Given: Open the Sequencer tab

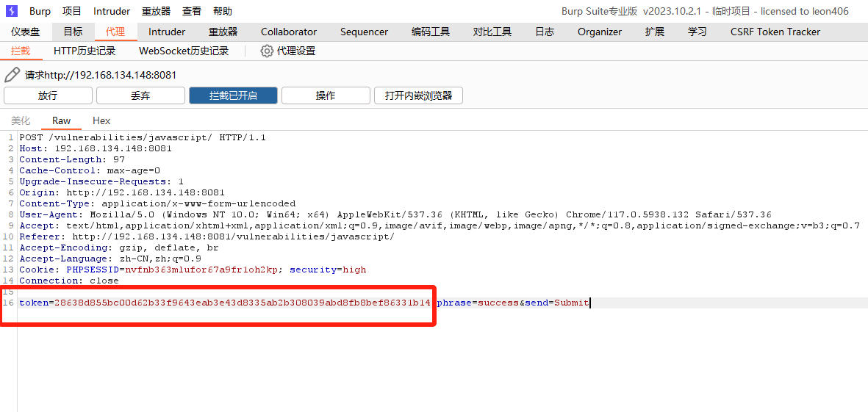Looking at the screenshot, I should tap(365, 32).
